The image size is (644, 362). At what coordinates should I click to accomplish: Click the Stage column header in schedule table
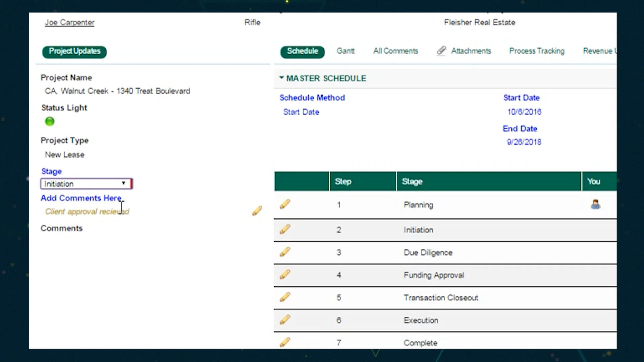(x=489, y=181)
